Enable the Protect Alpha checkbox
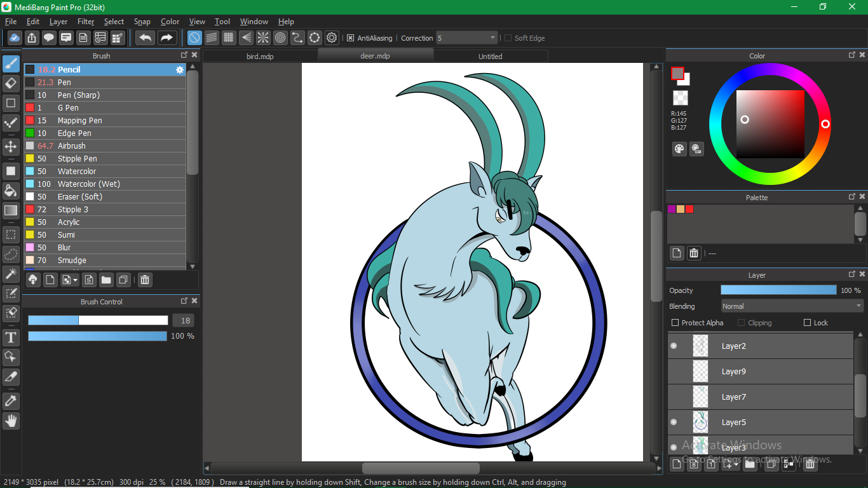Image resolution: width=868 pixels, height=488 pixels. pyautogui.click(x=675, y=323)
